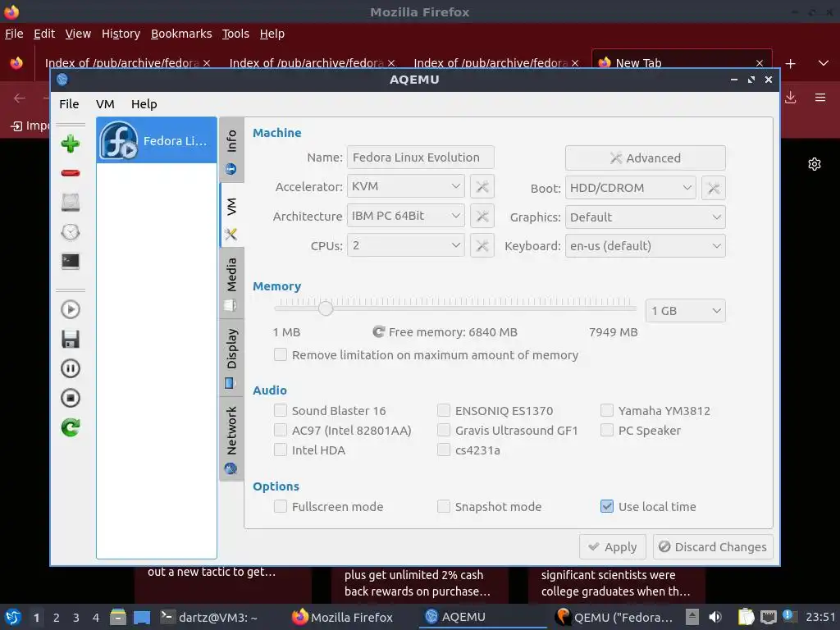Viewport: 840px width, 630px height.
Task: Click the green plus add VM icon
Action: click(71, 144)
